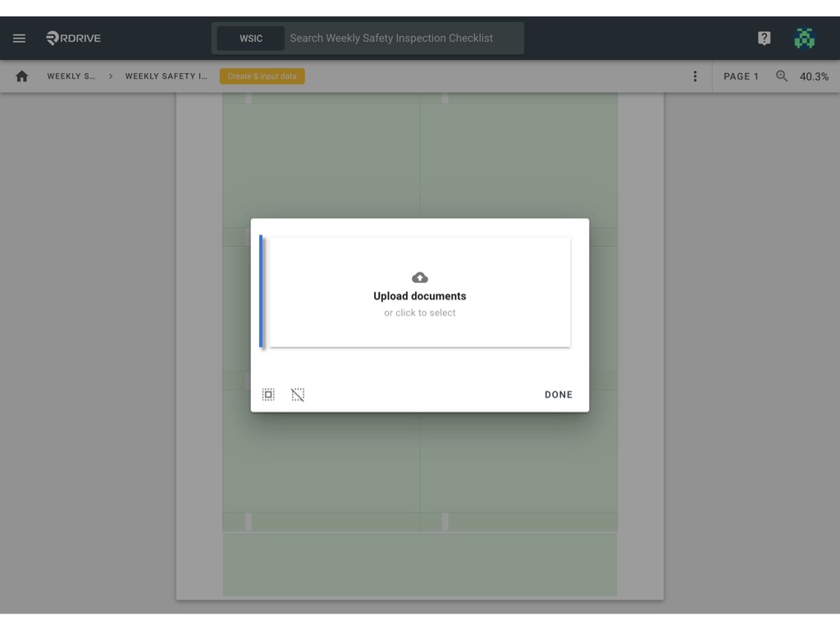
Task: Click the select all icon in dialog
Action: click(268, 395)
